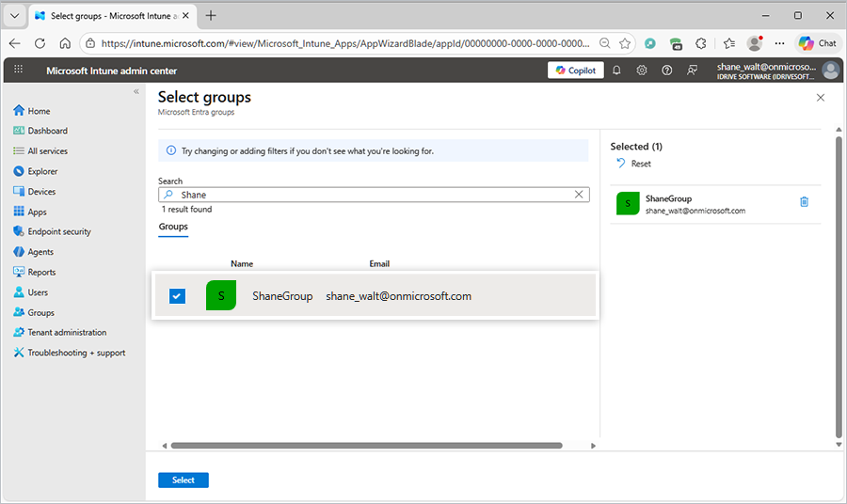Open the notifications bell icon
Screen dimensions: 847x504
pos(617,71)
